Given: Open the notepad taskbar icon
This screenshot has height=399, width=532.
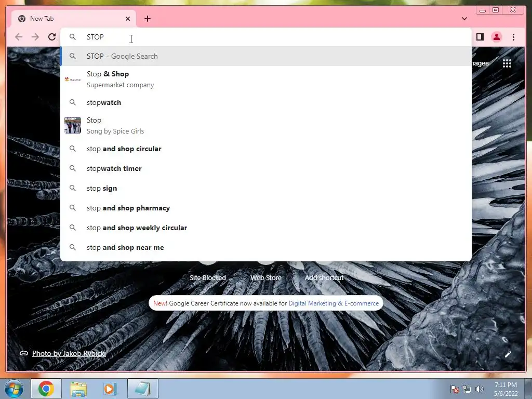Looking at the screenshot, I should tap(143, 389).
